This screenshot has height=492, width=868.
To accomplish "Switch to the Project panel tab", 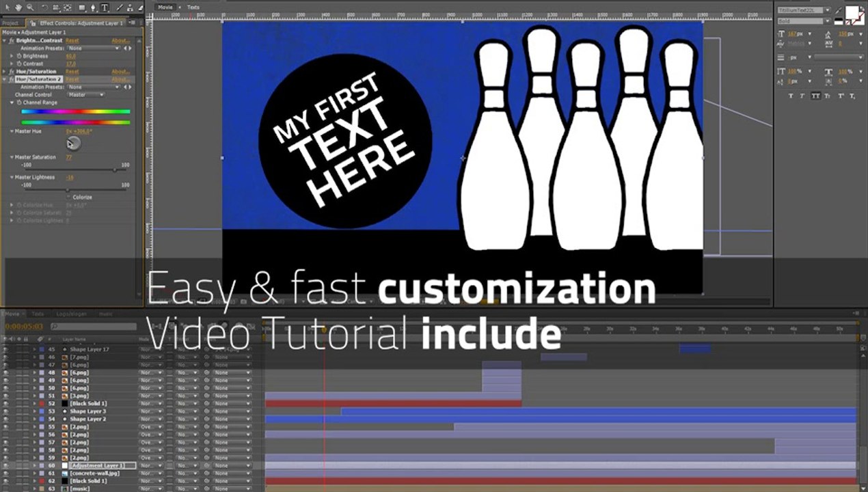I will click(x=10, y=23).
